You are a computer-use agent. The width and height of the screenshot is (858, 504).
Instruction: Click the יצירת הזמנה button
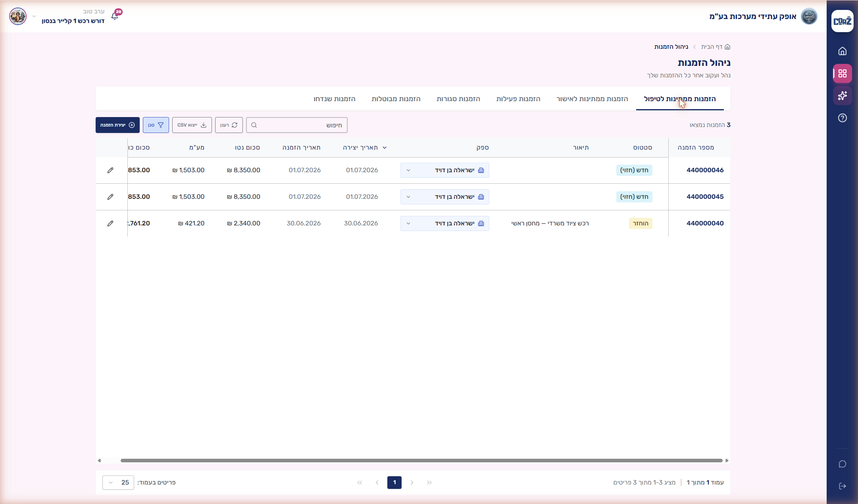pyautogui.click(x=117, y=125)
